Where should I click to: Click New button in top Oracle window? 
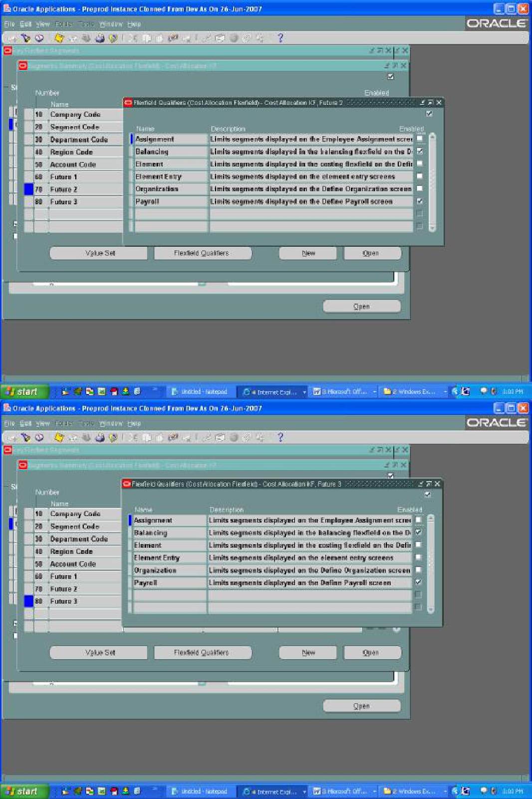coord(308,253)
